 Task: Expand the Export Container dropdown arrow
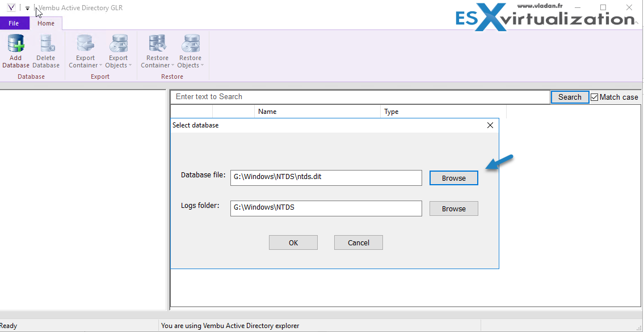point(100,66)
